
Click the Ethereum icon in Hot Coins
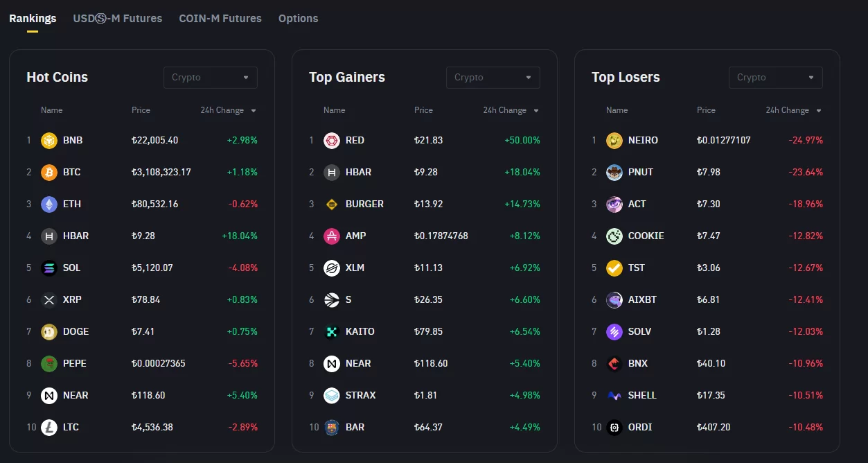(x=49, y=204)
